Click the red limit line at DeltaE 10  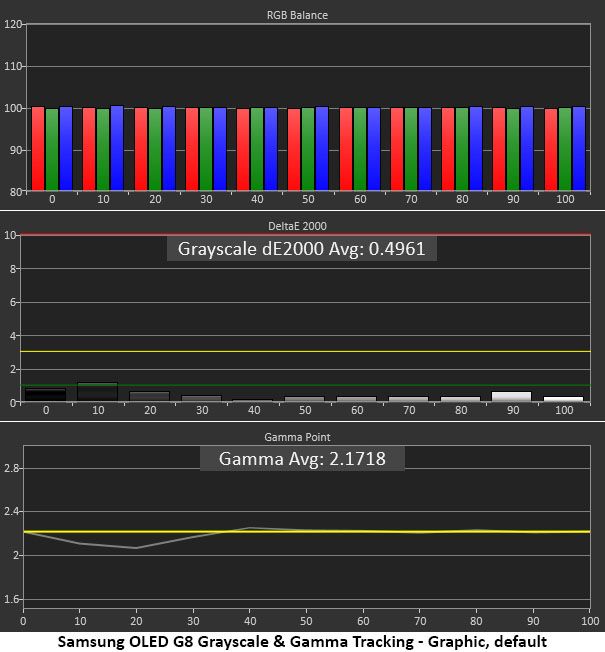point(306,235)
